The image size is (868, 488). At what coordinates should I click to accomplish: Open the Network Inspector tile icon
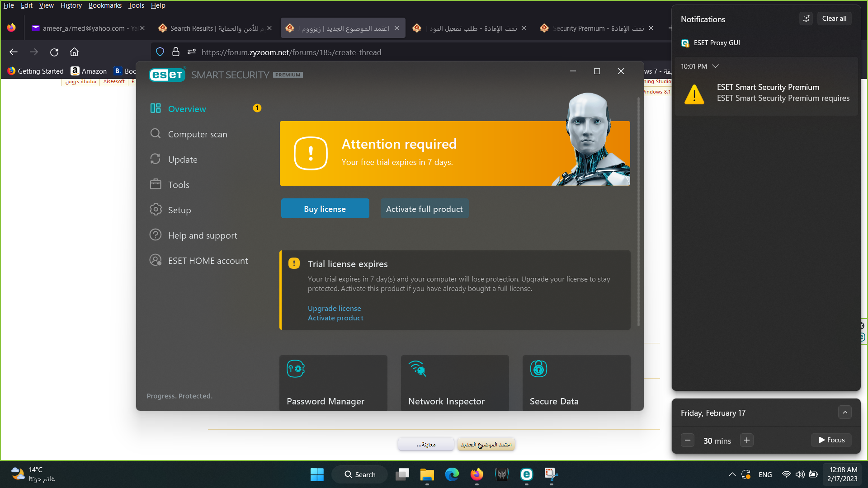[x=417, y=369]
